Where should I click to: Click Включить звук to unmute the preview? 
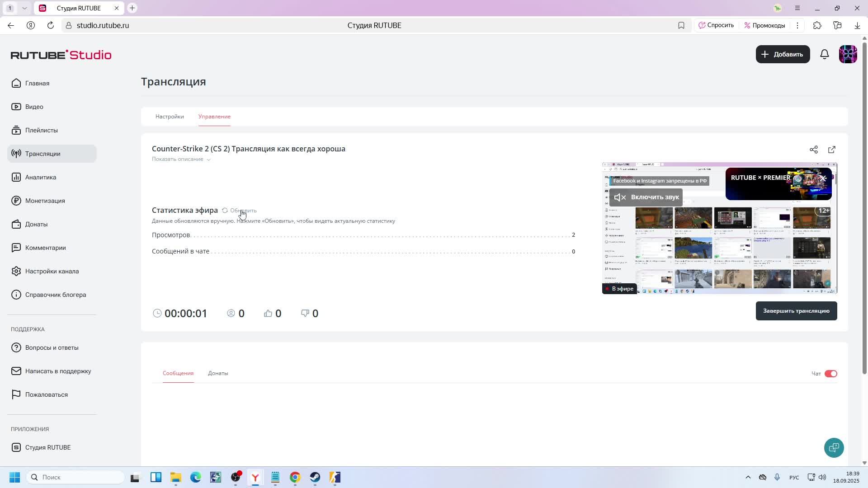tap(646, 197)
